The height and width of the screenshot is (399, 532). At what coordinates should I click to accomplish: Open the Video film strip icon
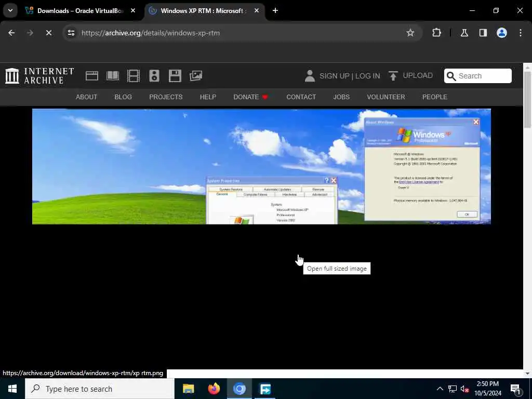pyautogui.click(x=134, y=76)
